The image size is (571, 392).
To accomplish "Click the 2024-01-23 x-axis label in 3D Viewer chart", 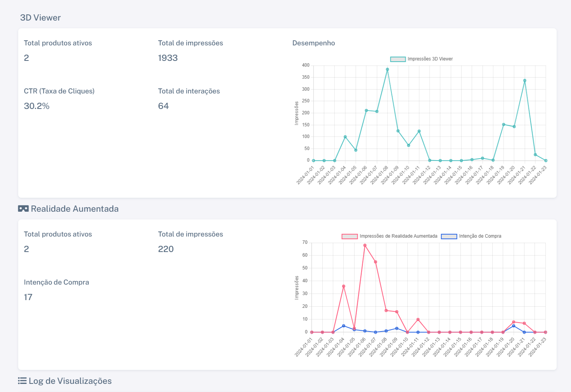I will [x=538, y=174].
